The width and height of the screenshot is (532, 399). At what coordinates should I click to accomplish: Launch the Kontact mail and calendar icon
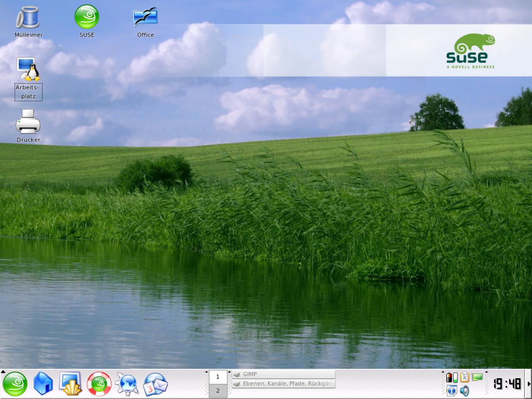pos(155,384)
